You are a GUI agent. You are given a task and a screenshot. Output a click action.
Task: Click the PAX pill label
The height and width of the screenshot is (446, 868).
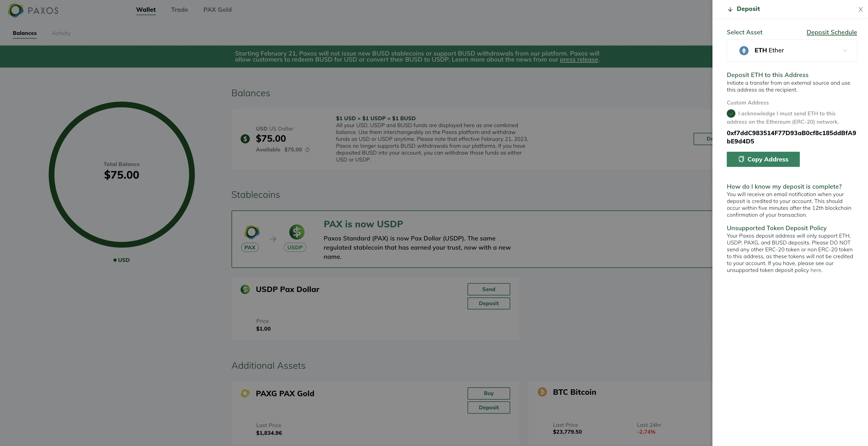[250, 247]
